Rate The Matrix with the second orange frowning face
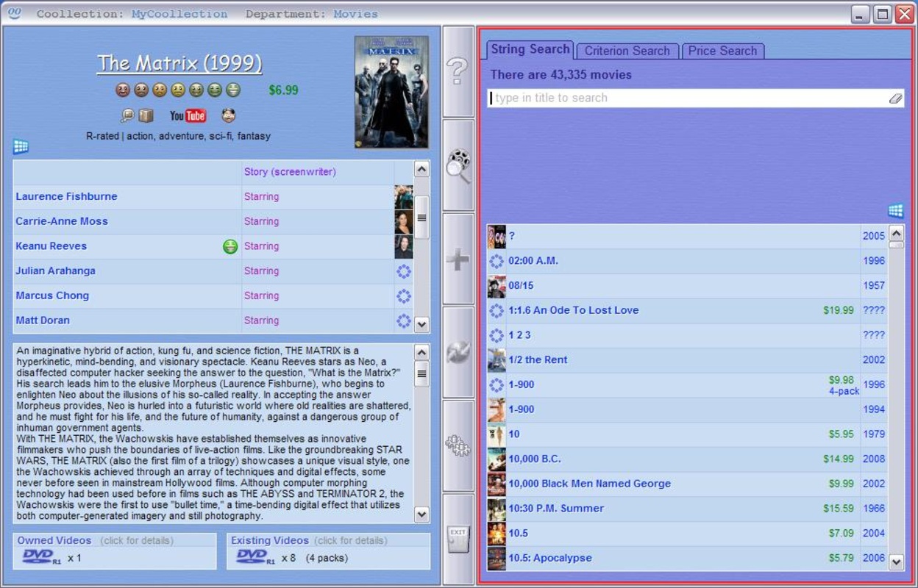 [141, 90]
